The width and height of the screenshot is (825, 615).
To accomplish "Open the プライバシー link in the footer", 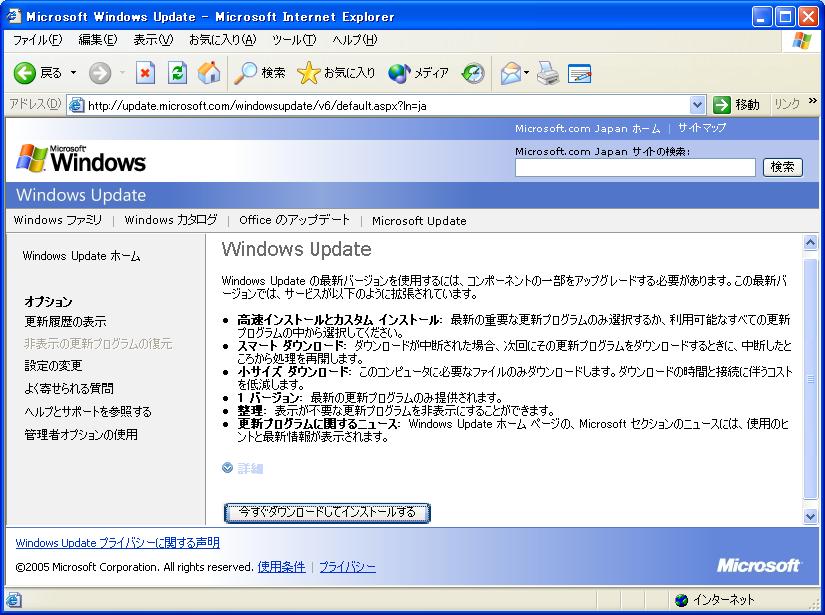I will click(x=347, y=567).
